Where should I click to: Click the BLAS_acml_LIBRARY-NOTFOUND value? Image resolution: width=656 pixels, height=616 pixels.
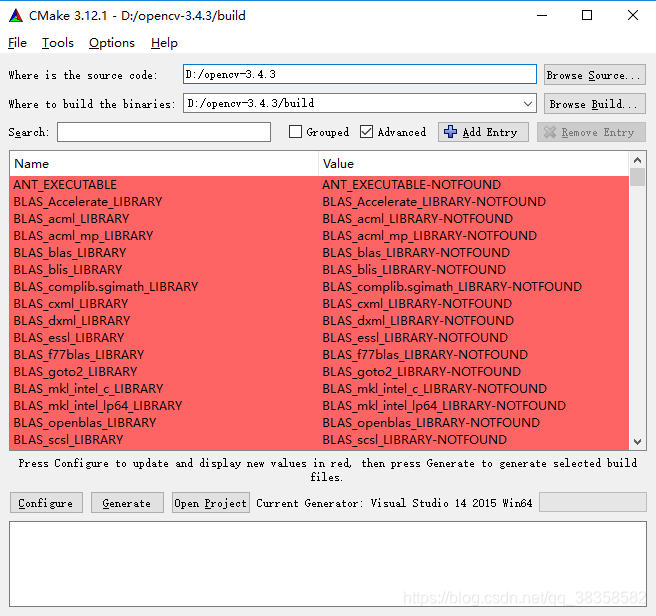[x=418, y=218]
